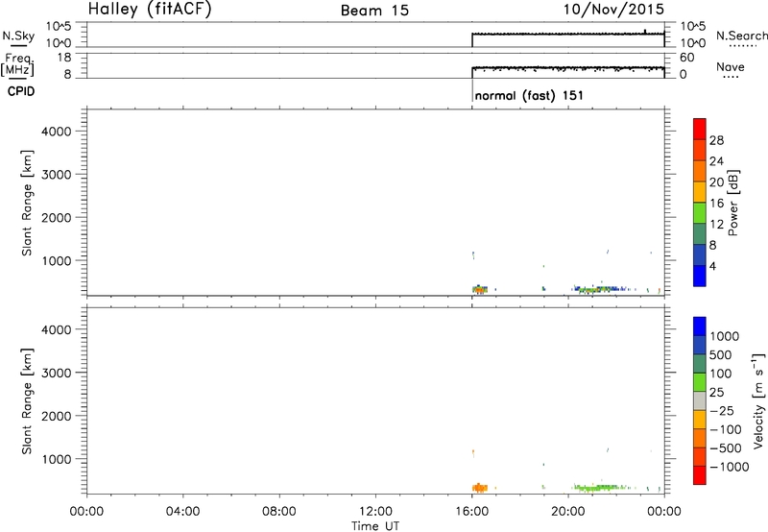This screenshot has width=768, height=532.
Task: Select the 'Slant Range [km]' label of velocity panel
Action: coord(27,401)
